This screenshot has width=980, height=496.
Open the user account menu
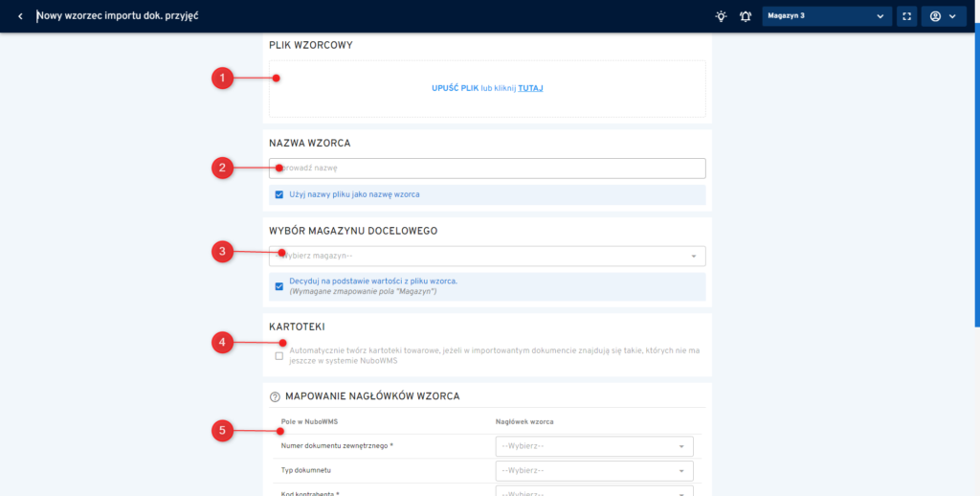tap(943, 16)
